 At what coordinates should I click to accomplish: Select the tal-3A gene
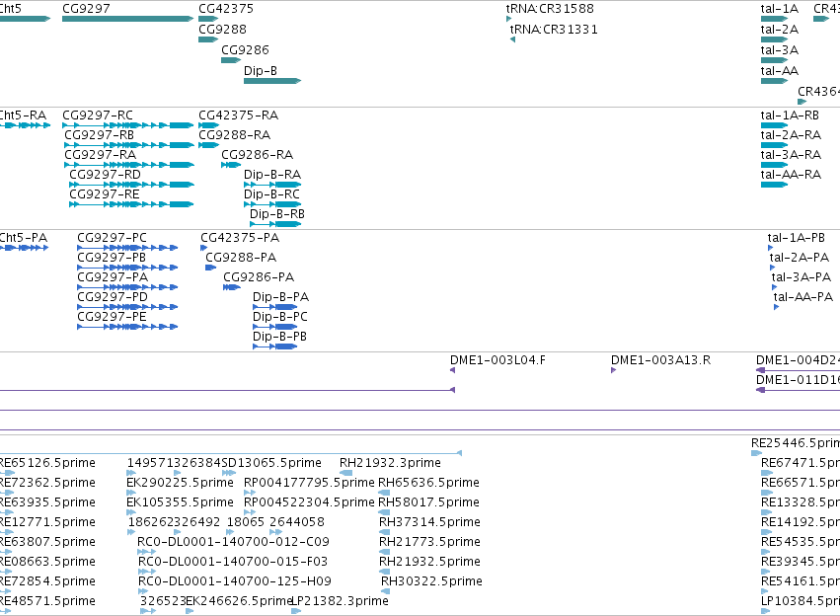(x=774, y=60)
